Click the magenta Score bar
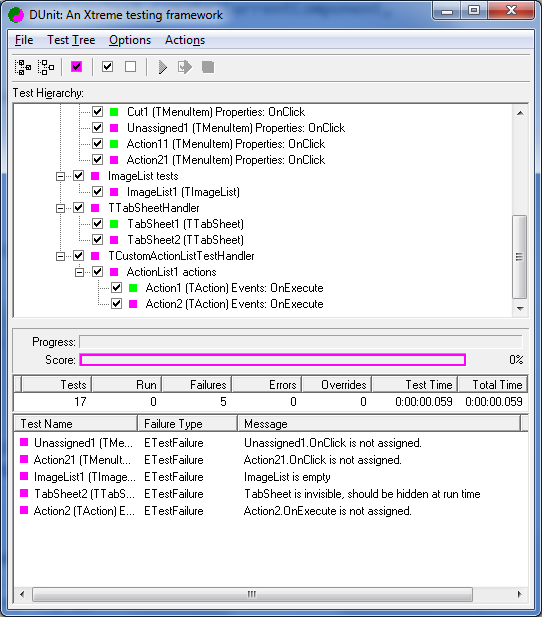The width and height of the screenshot is (542, 617). [273, 360]
